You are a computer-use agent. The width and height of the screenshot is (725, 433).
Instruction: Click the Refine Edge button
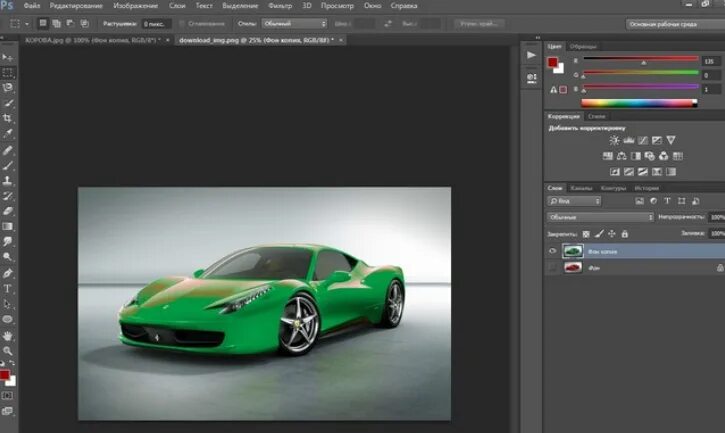[479, 24]
